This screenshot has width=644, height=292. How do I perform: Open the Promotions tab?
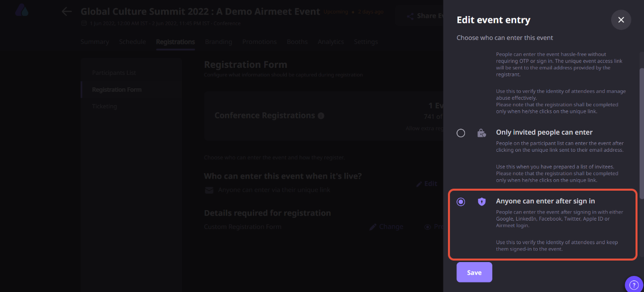(259, 42)
